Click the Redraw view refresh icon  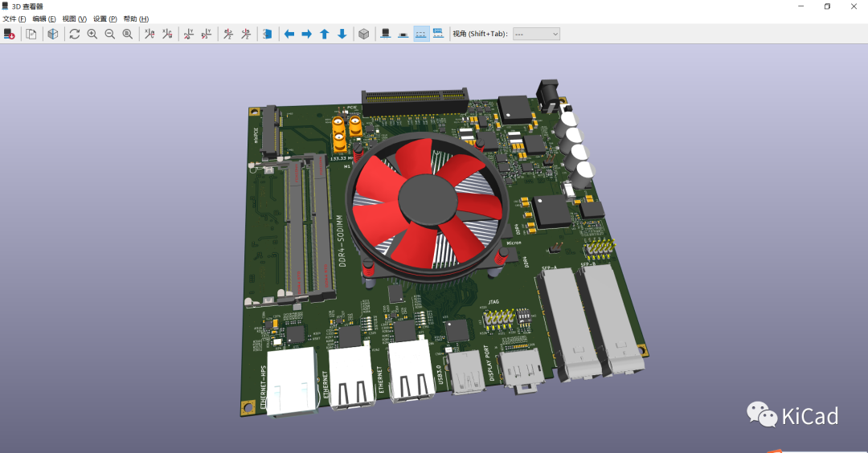coord(75,34)
